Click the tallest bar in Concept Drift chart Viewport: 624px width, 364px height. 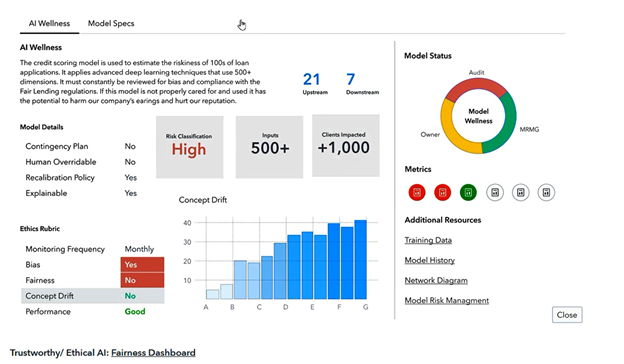(361, 259)
